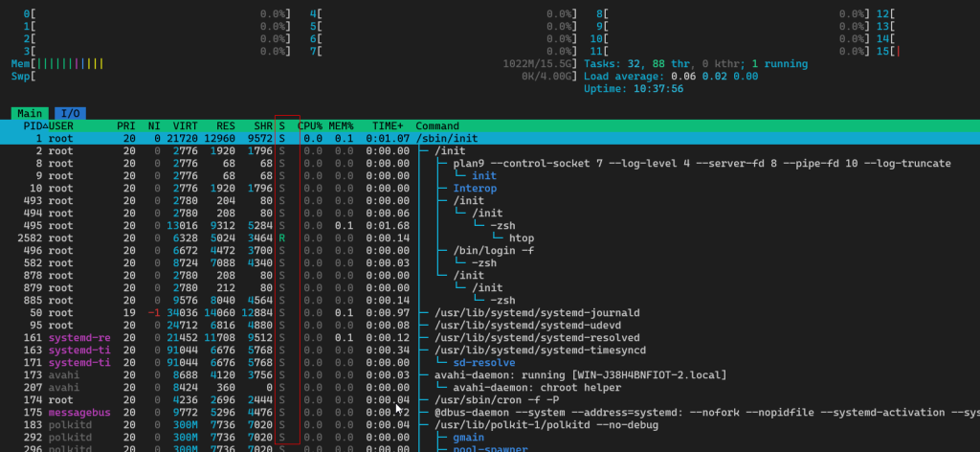Sort by the PRI column header
The height and width of the screenshot is (452, 980).
click(126, 125)
